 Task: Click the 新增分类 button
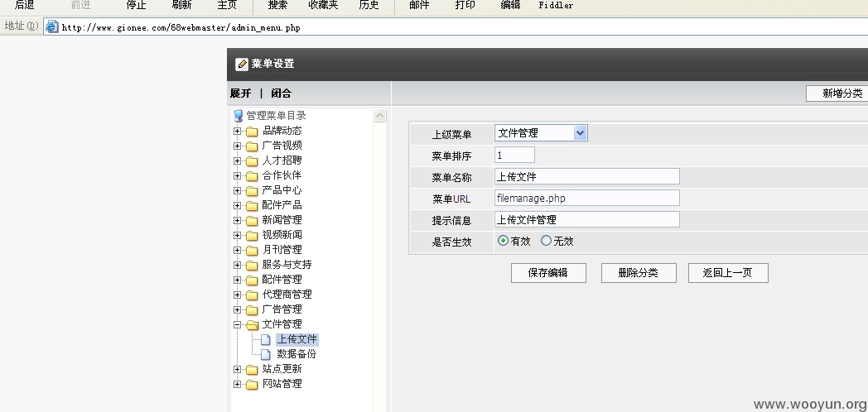837,93
